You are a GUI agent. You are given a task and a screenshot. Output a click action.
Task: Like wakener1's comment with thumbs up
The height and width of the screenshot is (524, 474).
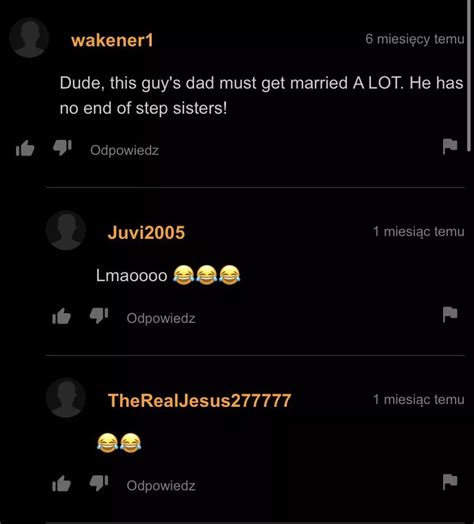[x=25, y=148]
